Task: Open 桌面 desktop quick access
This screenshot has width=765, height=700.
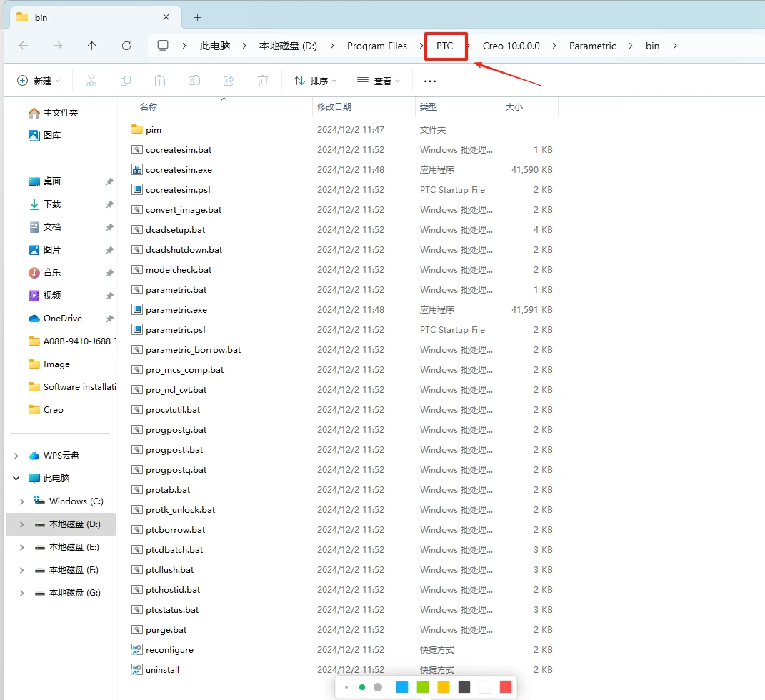Action: point(51,181)
